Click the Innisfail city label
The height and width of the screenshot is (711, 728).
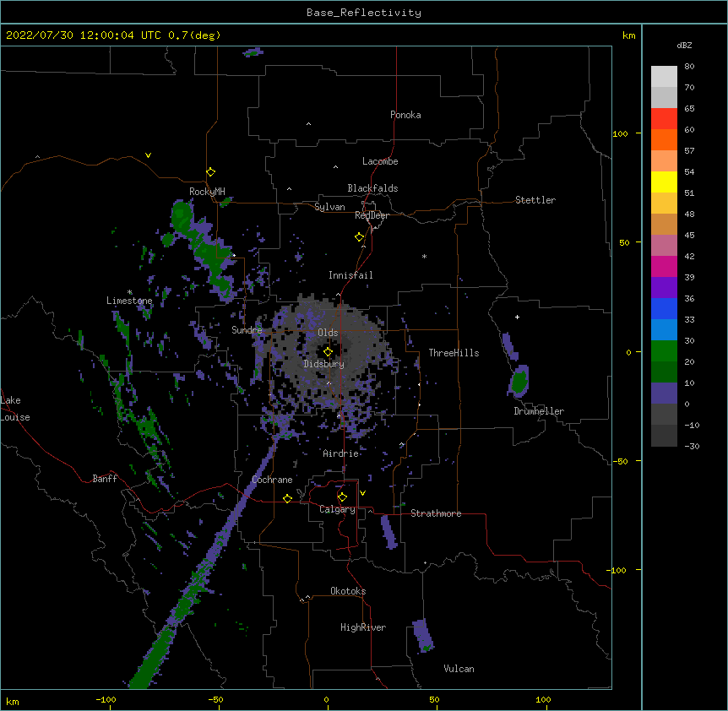[x=350, y=275]
